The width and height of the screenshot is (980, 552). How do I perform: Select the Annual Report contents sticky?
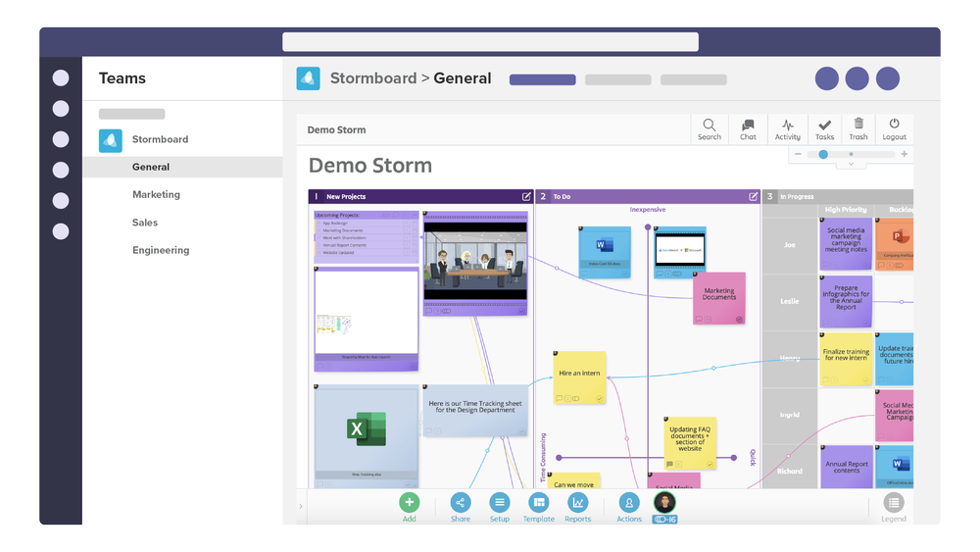coord(847,467)
